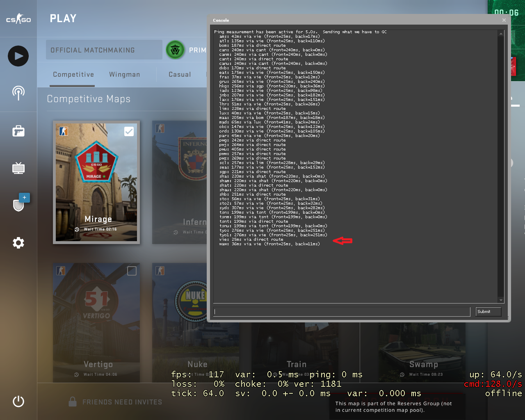The height and width of the screenshot is (420, 525).
Task: Select the Casual tab
Action: [x=180, y=74]
